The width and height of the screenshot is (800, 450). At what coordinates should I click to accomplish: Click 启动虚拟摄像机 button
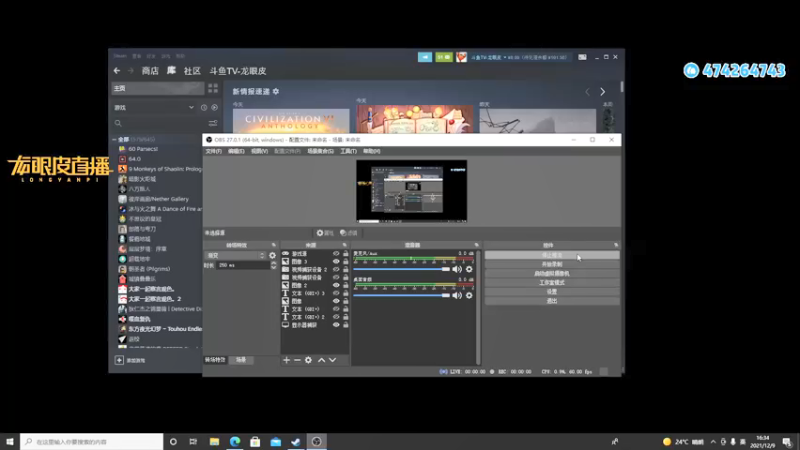pos(552,273)
